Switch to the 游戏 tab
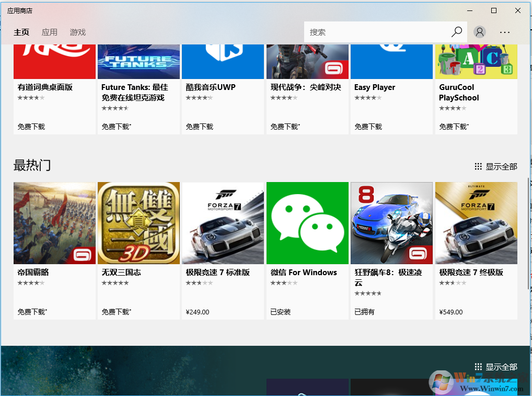This screenshot has width=532, height=396. [78, 32]
